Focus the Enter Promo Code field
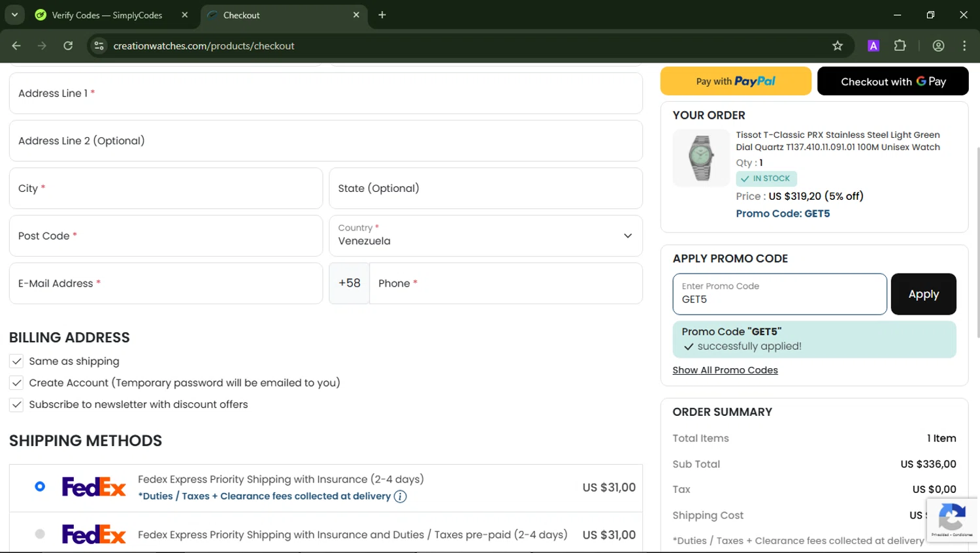980x553 pixels. click(779, 294)
